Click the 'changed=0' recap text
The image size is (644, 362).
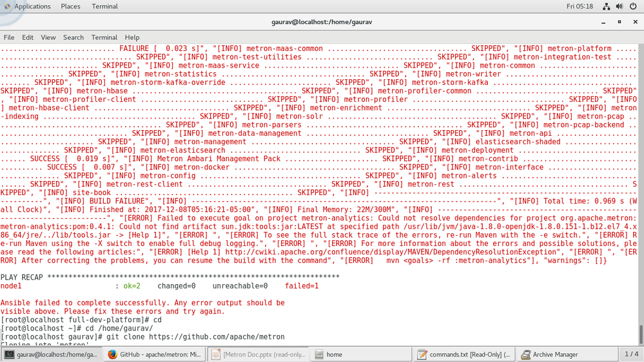[x=176, y=286]
